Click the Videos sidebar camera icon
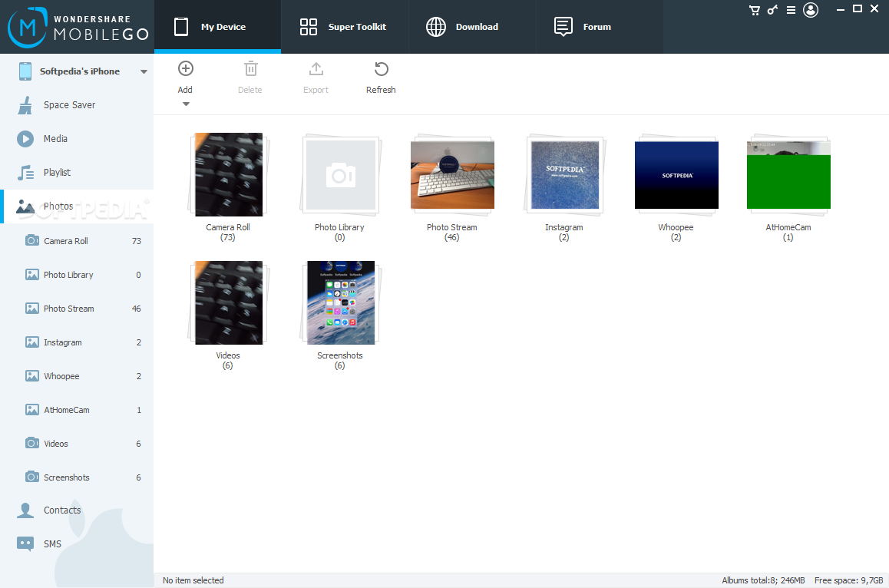This screenshot has height=588, width=889. (x=32, y=443)
